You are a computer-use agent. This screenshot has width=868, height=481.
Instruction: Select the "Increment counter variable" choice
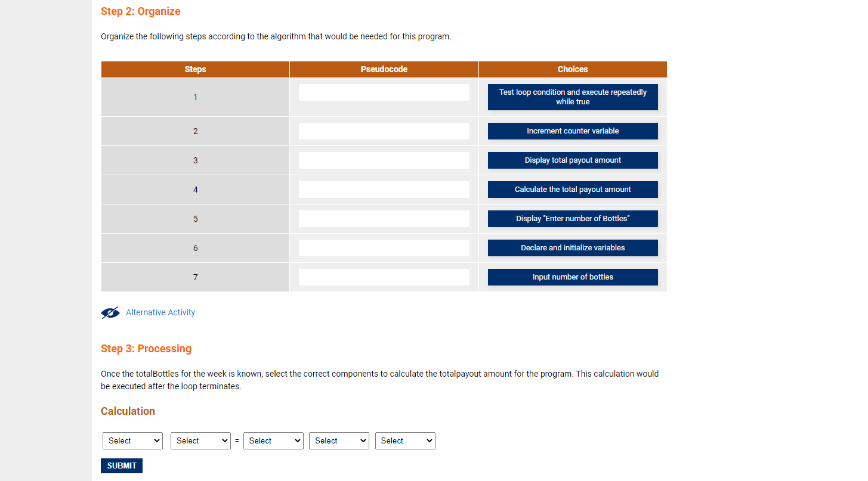573,131
